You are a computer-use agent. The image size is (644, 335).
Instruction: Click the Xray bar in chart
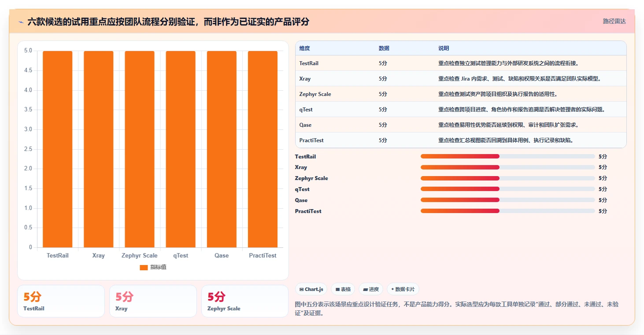coord(99,149)
